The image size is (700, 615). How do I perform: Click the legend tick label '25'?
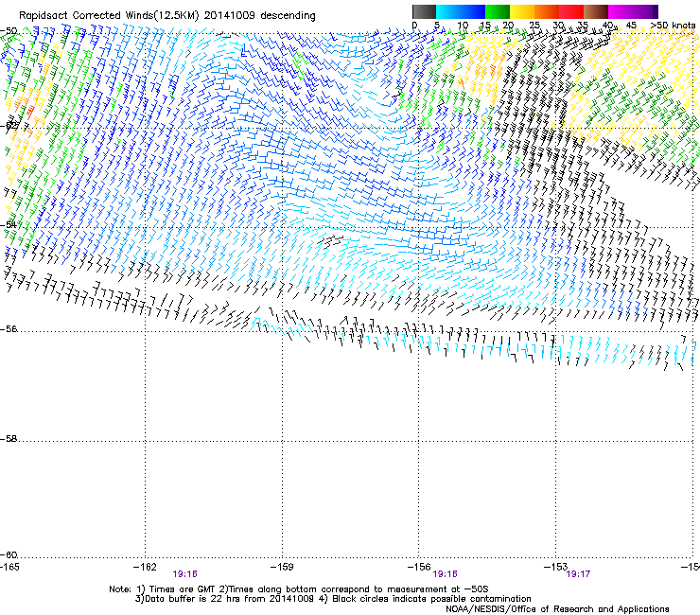534,25
